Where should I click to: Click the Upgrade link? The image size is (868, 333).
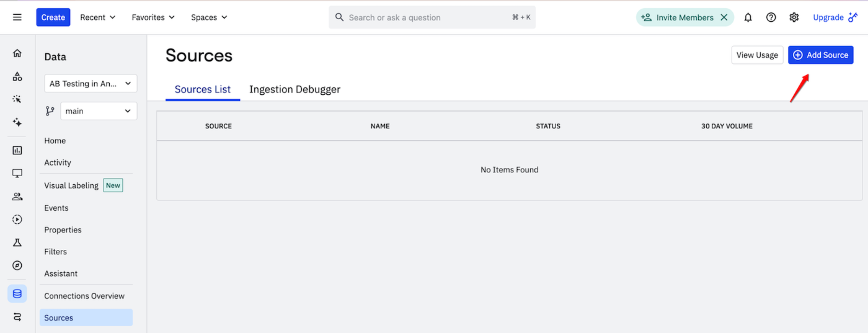tap(828, 17)
